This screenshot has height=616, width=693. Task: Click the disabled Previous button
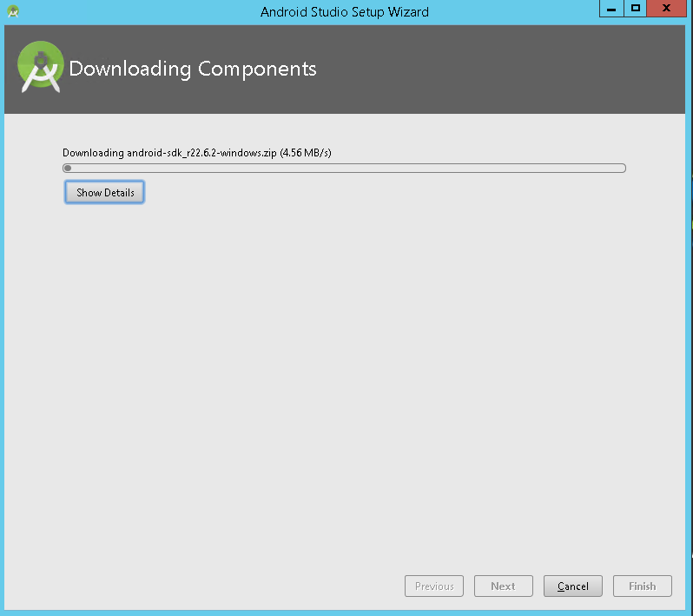[x=434, y=586]
